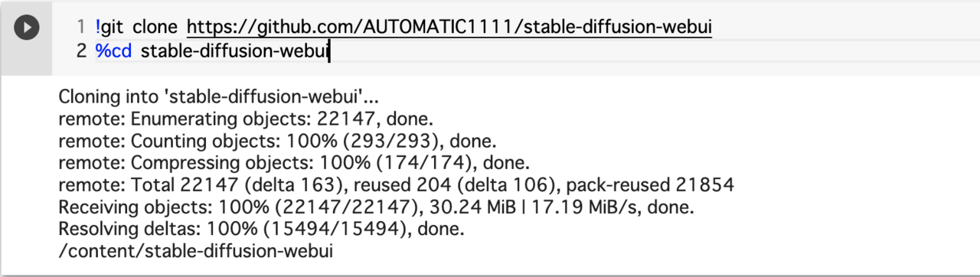Open the AUTOMATIC1111 GitHub repository link

[449, 28]
